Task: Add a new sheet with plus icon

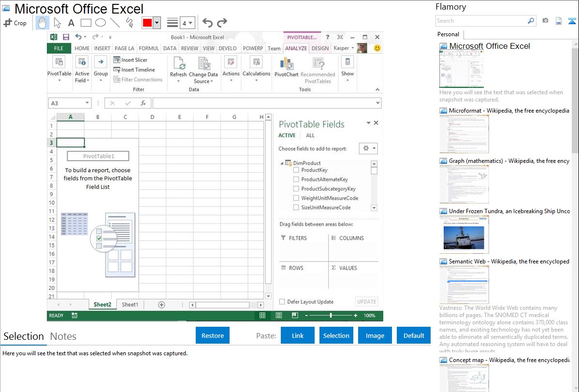Action: [x=161, y=305]
